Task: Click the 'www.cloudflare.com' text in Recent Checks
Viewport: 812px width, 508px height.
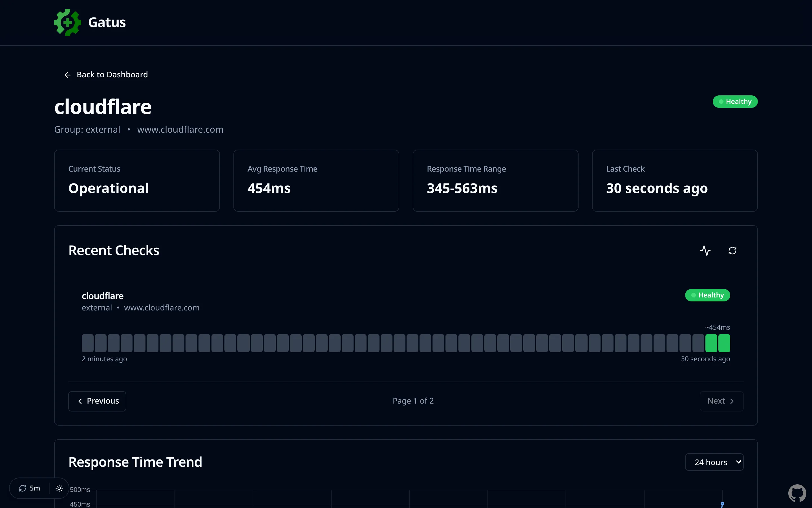Action: (x=162, y=308)
